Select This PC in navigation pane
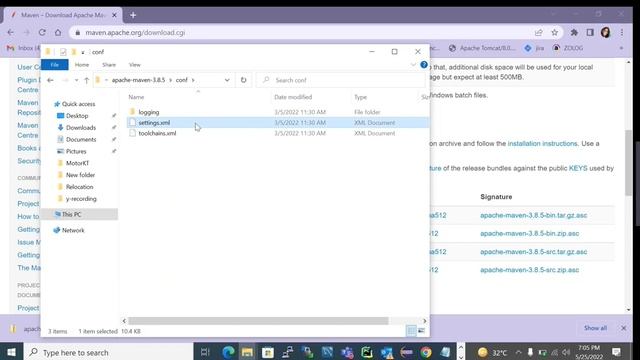Image resolution: width=640 pixels, height=360 pixels. point(71,214)
